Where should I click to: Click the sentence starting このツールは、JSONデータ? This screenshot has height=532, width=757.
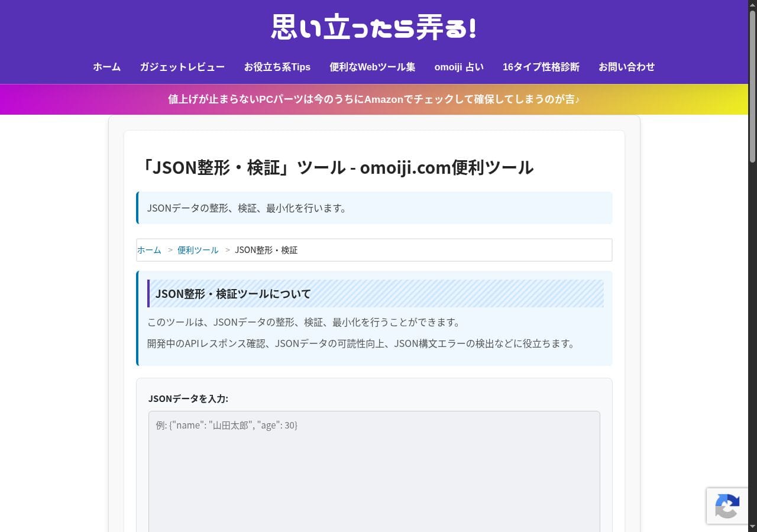304,322
